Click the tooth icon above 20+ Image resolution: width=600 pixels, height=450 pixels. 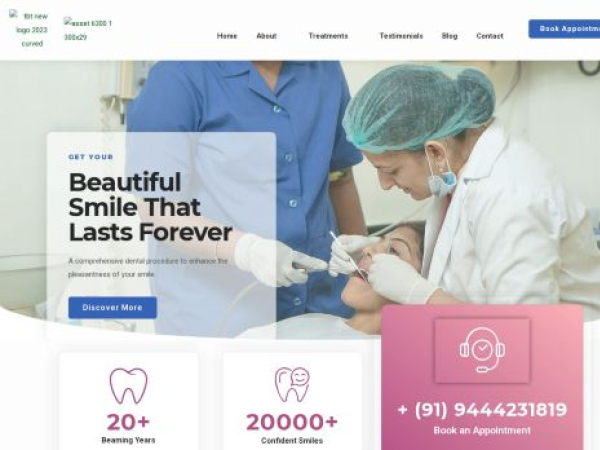pos(128,386)
